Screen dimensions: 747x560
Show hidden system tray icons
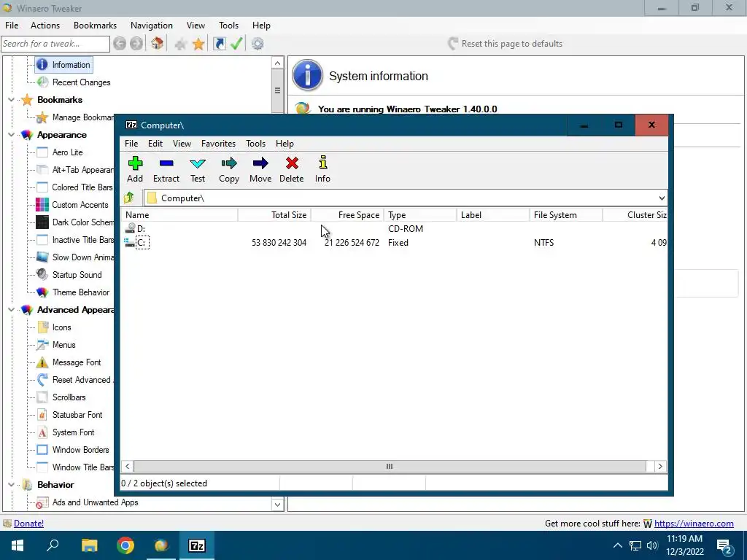(x=617, y=545)
